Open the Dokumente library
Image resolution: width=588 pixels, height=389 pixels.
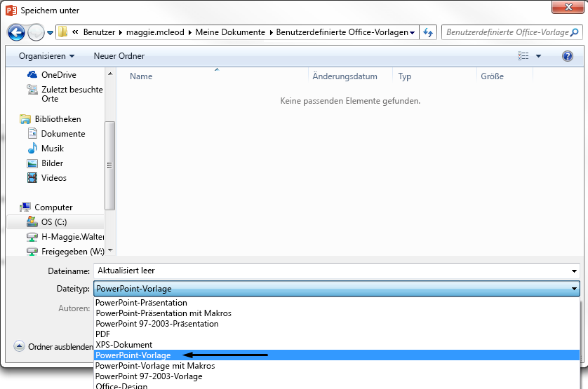tap(56, 133)
